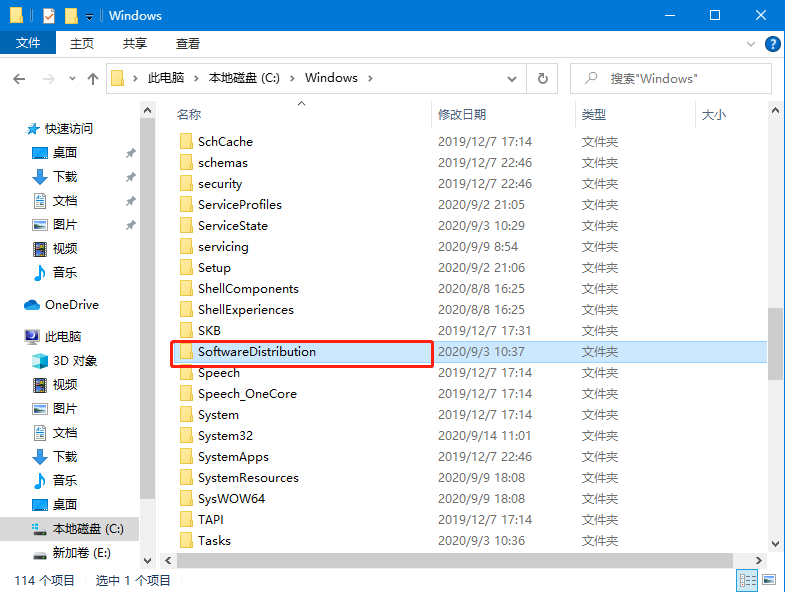Click the Search Windows input field
This screenshot has width=785, height=592.
pyautogui.click(x=671, y=79)
